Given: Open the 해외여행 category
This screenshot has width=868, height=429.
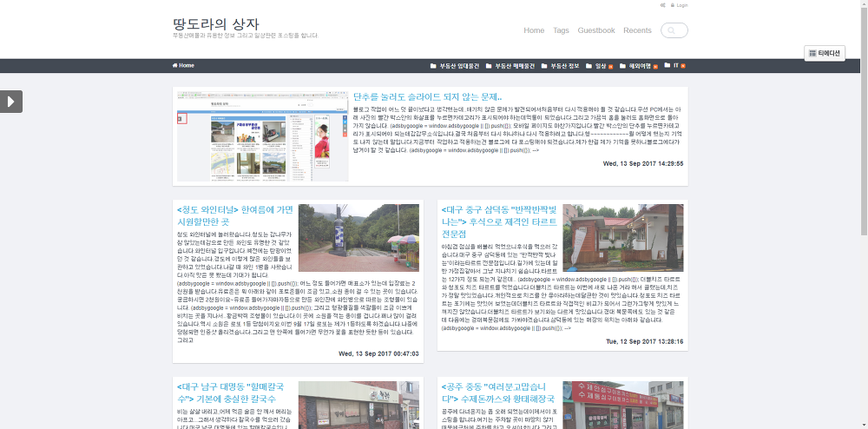Looking at the screenshot, I should tap(639, 66).
